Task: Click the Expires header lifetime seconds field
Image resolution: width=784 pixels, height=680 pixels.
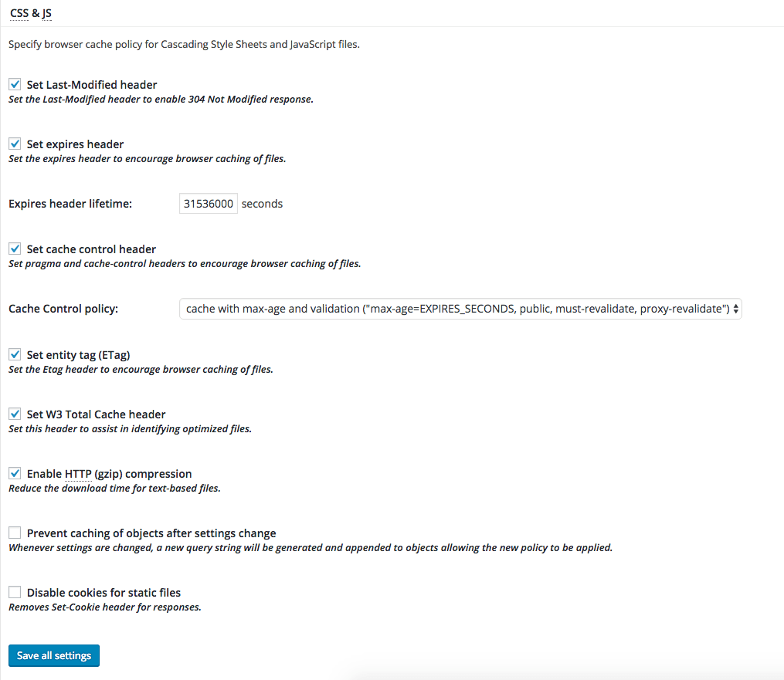Action: 209,204
